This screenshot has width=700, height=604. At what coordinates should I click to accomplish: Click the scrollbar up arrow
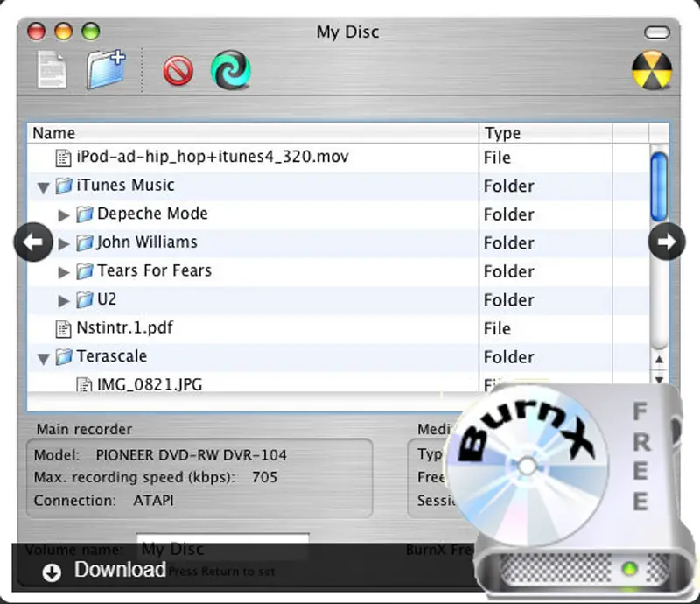(x=659, y=359)
